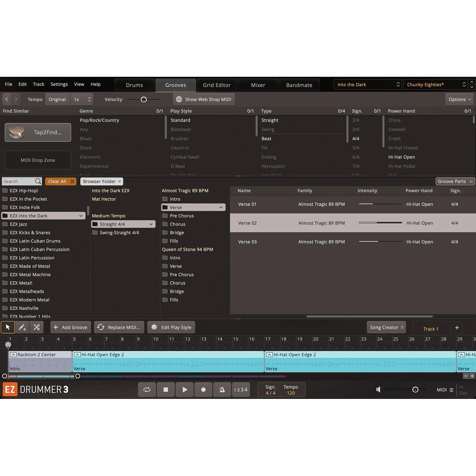The height and width of the screenshot is (476, 476).
Task: Open the Track menu
Action: click(x=39, y=84)
